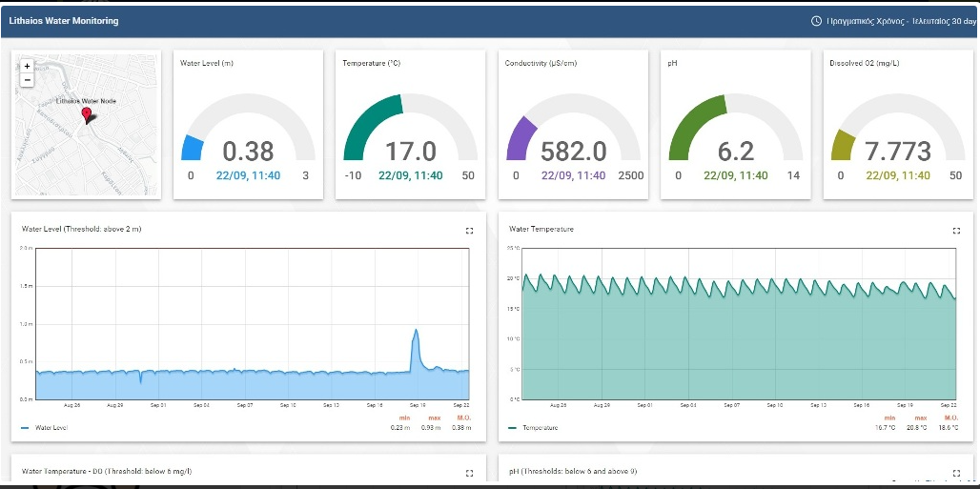Image resolution: width=980 pixels, height=489 pixels.
Task: Click the max column header in Water Level legend
Action: click(x=436, y=418)
